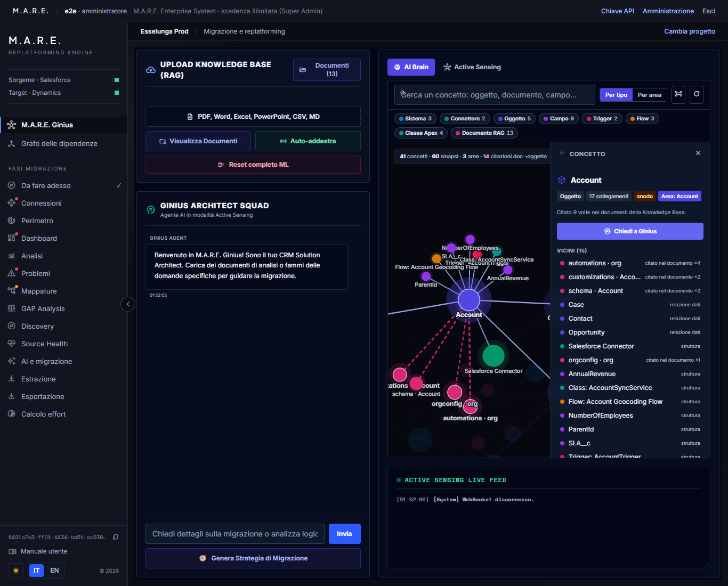Click Genera Strategia di Migrazione button
Image resolution: width=728 pixels, height=586 pixels.
253,558
